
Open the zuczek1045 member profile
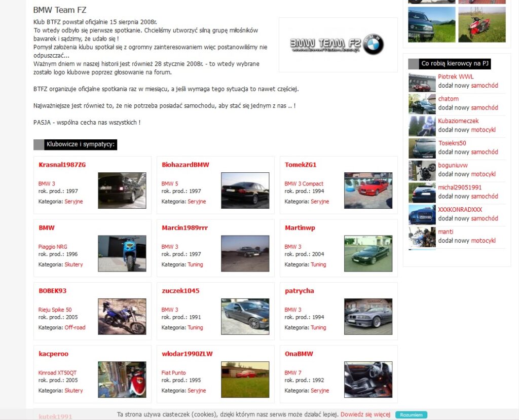coord(180,291)
